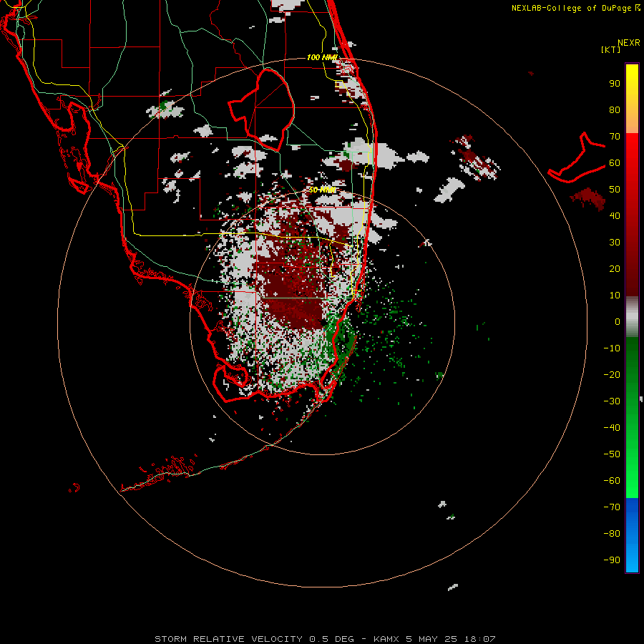This screenshot has width=644, height=644.
Task: Pick the gray zero-velocity segment of color bar
Action: point(632,317)
